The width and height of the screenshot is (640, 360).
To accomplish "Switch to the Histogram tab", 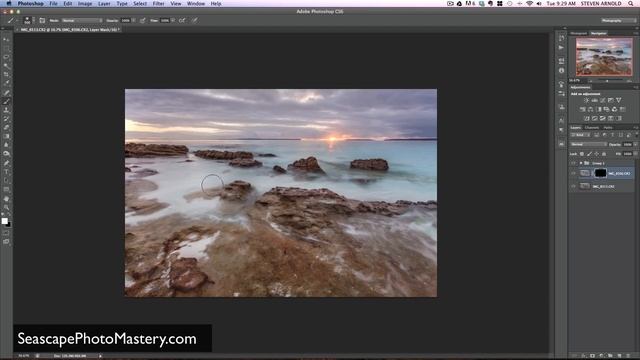I will point(578,33).
